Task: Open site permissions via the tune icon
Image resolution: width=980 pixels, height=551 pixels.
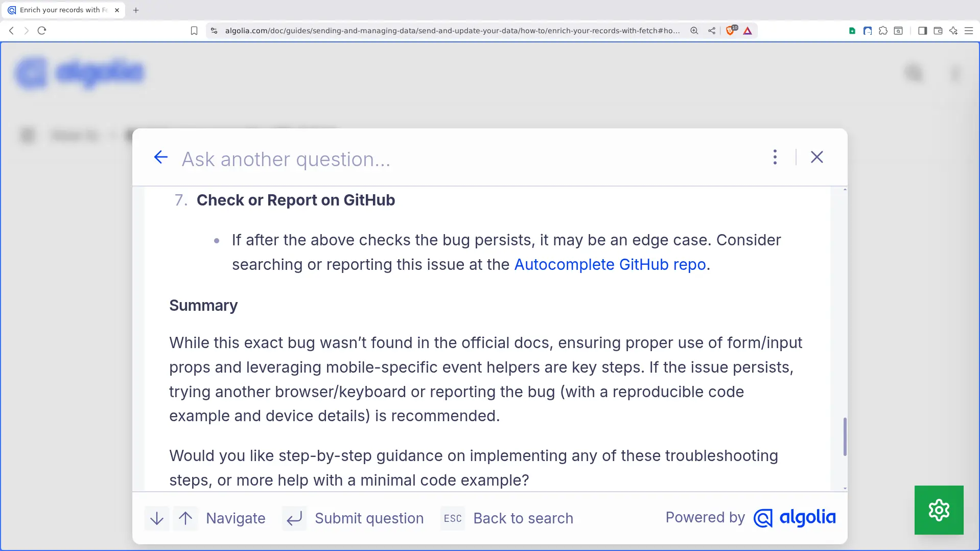Action: [214, 30]
